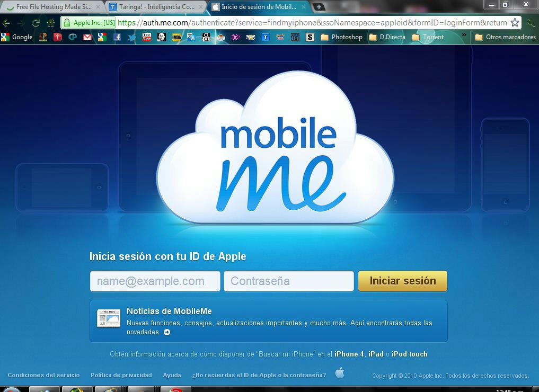This screenshot has width=539, height=392.
Task: Focus the name@example.com Apple ID field
Action: coord(155,281)
